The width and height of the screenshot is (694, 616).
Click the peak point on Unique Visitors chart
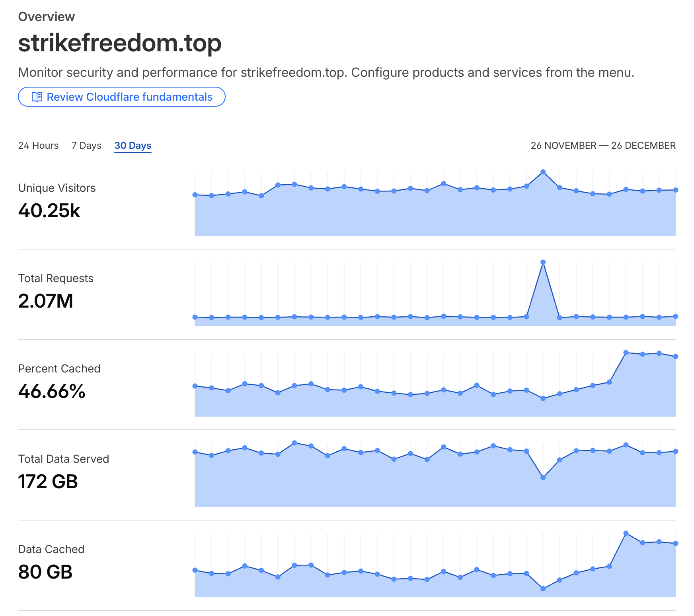543,172
